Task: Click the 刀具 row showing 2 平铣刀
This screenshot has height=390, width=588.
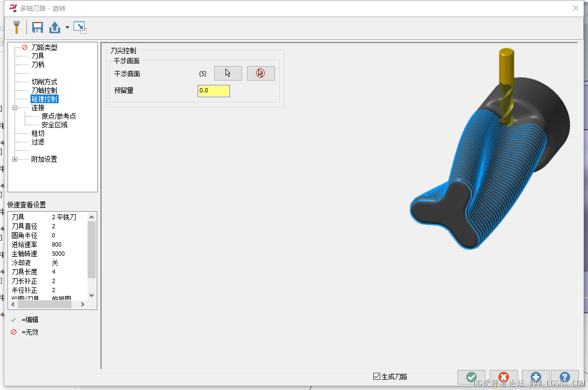Action: [x=48, y=217]
